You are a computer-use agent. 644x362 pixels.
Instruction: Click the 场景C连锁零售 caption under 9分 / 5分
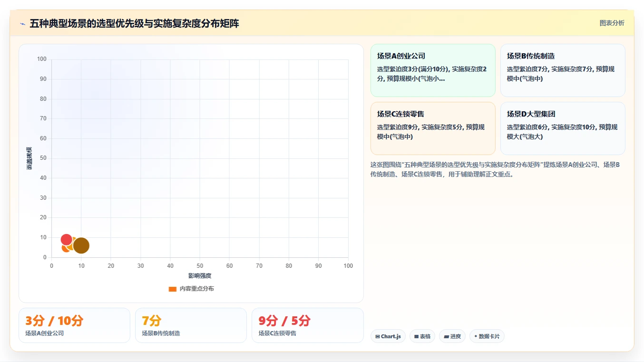tap(278, 333)
